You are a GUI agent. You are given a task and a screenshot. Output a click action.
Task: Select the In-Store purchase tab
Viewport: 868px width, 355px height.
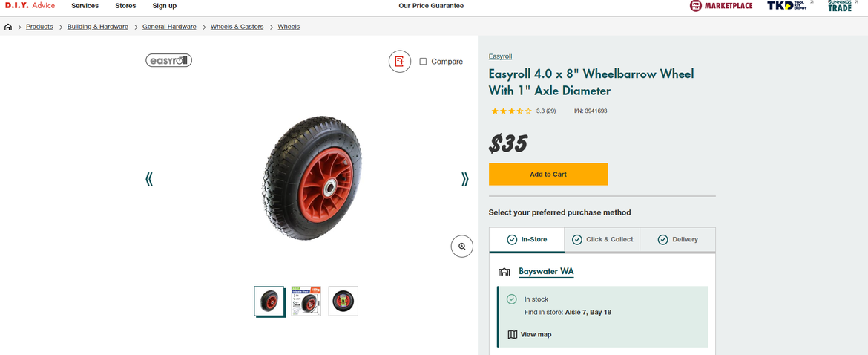click(527, 240)
